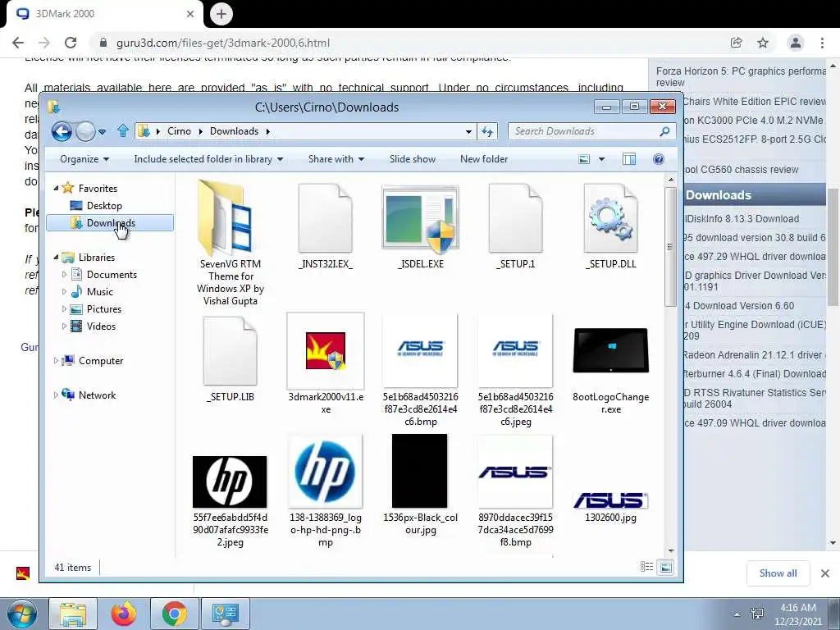
Task: Open the Forza Horizon 5 review link
Action: coord(741,76)
